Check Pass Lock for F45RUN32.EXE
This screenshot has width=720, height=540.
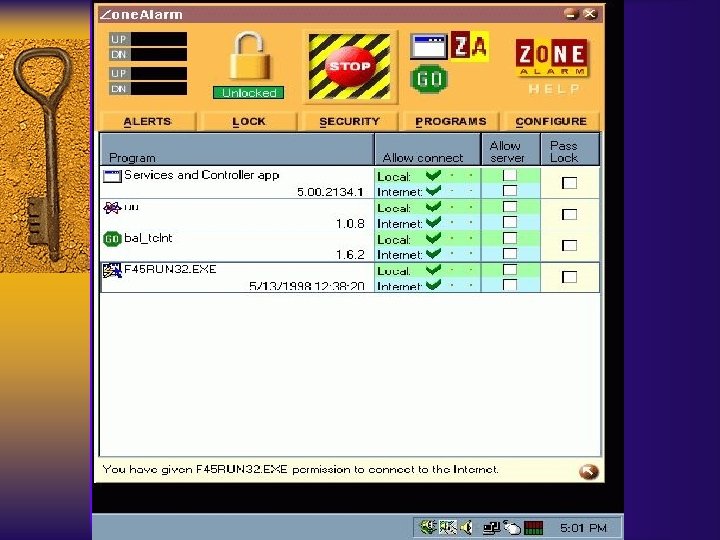(569, 277)
